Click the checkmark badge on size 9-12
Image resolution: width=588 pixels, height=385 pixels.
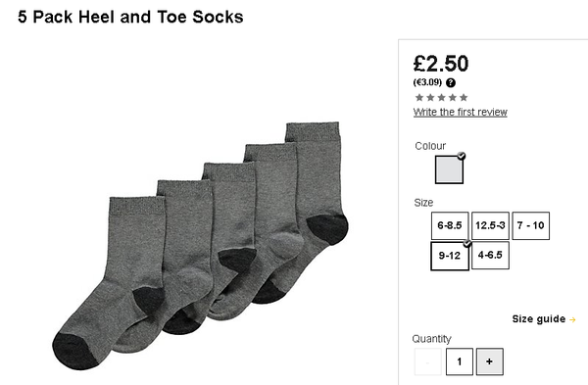[466, 244]
